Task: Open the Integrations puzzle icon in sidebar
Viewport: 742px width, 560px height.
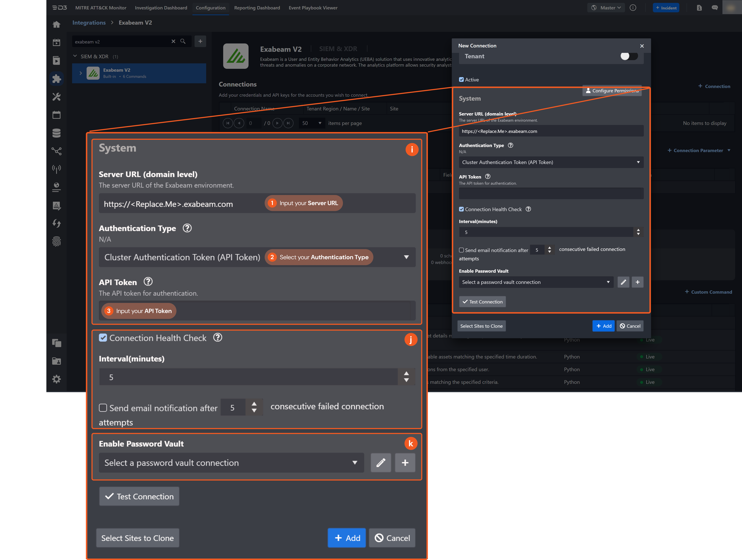Action: pos(56,79)
